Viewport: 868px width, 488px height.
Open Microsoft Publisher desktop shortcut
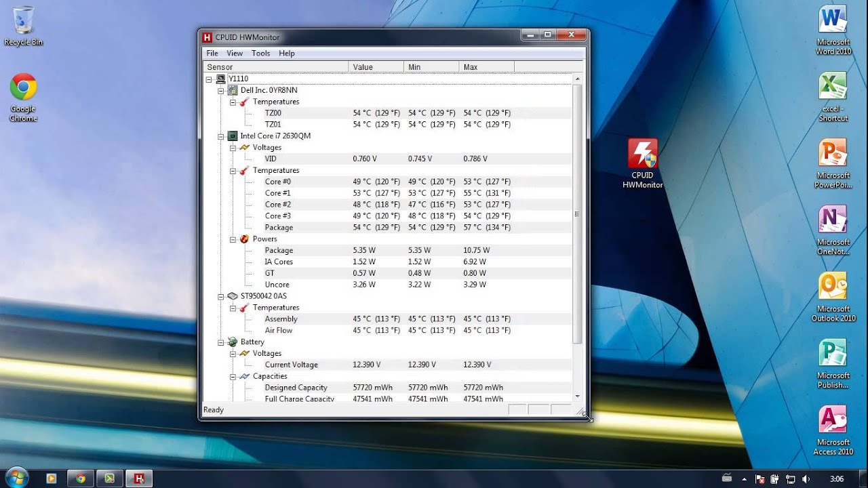833,365
